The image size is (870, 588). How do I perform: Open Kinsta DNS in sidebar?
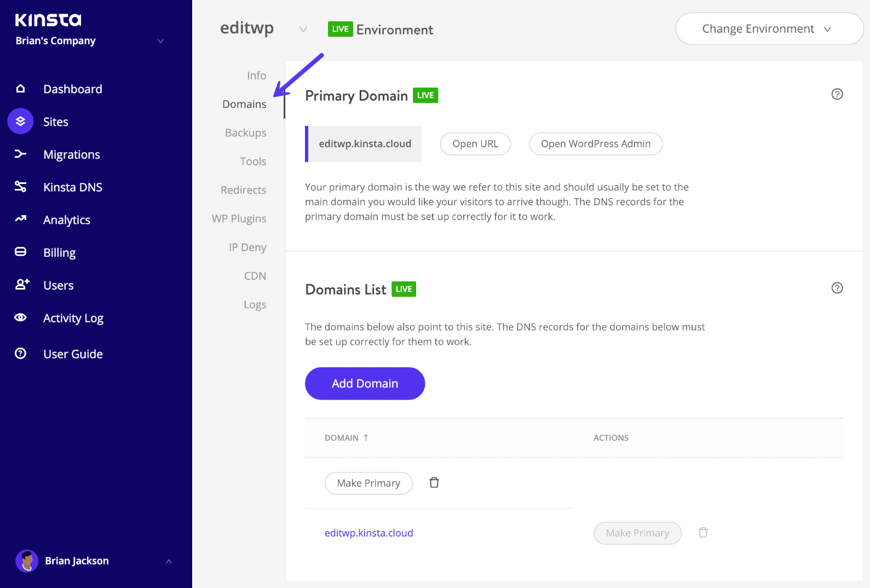pyautogui.click(x=73, y=187)
